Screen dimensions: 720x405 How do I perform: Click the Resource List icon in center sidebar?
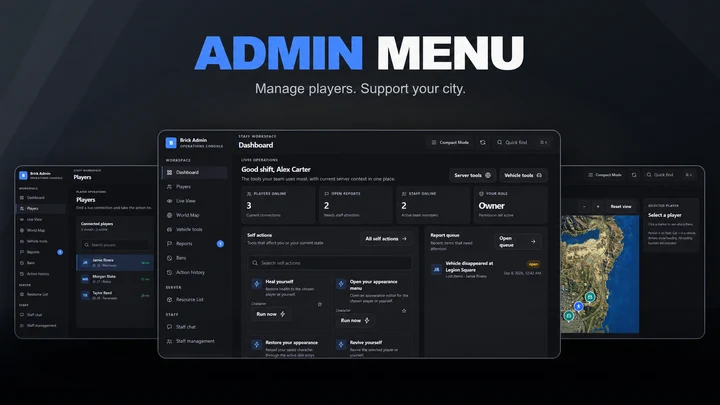pyautogui.click(x=169, y=299)
